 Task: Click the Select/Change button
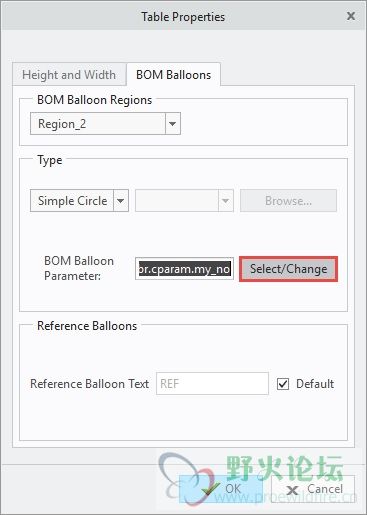(x=288, y=269)
